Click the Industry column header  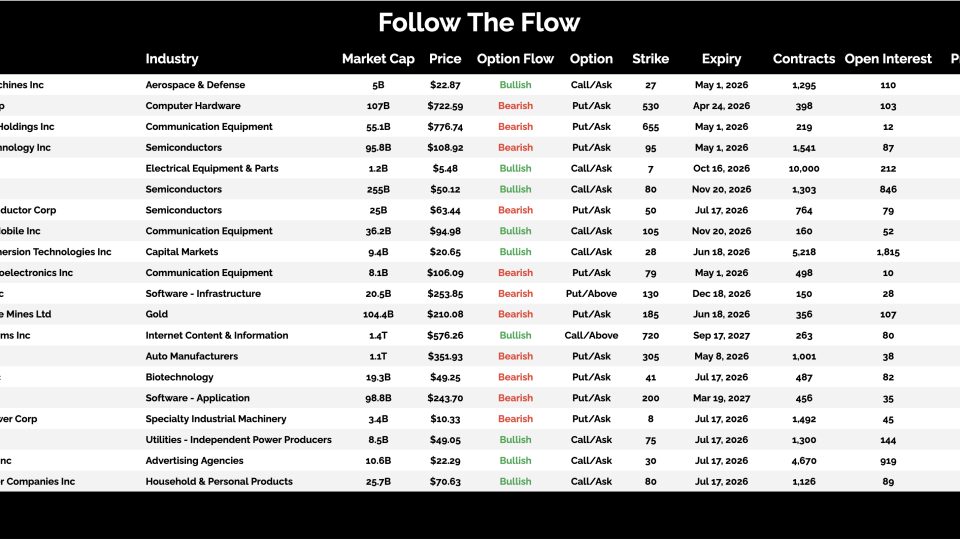172,59
